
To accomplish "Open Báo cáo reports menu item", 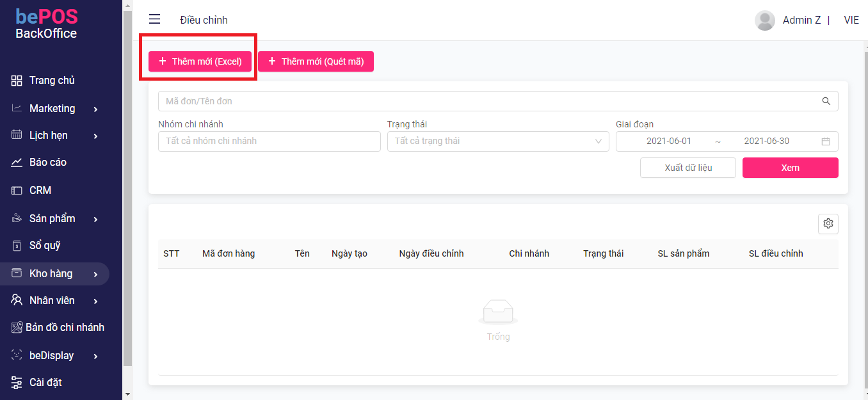I will [x=47, y=163].
